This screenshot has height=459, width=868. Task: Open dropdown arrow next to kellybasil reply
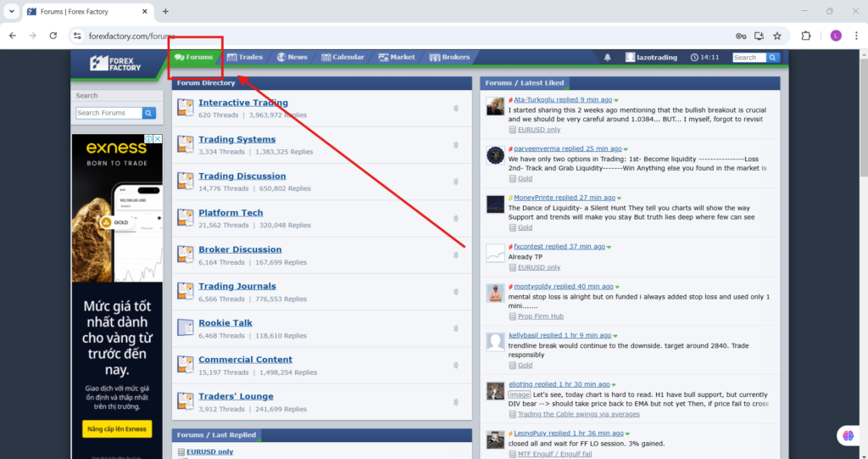(615, 336)
